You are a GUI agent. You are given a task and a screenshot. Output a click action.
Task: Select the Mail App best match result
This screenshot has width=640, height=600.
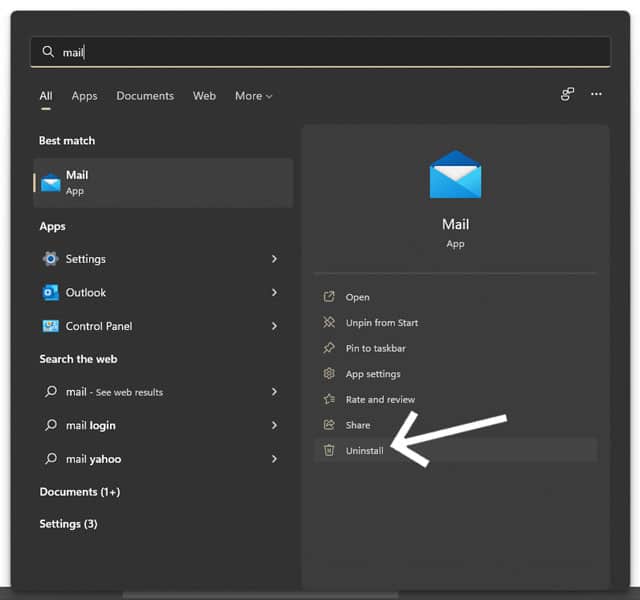point(163,183)
